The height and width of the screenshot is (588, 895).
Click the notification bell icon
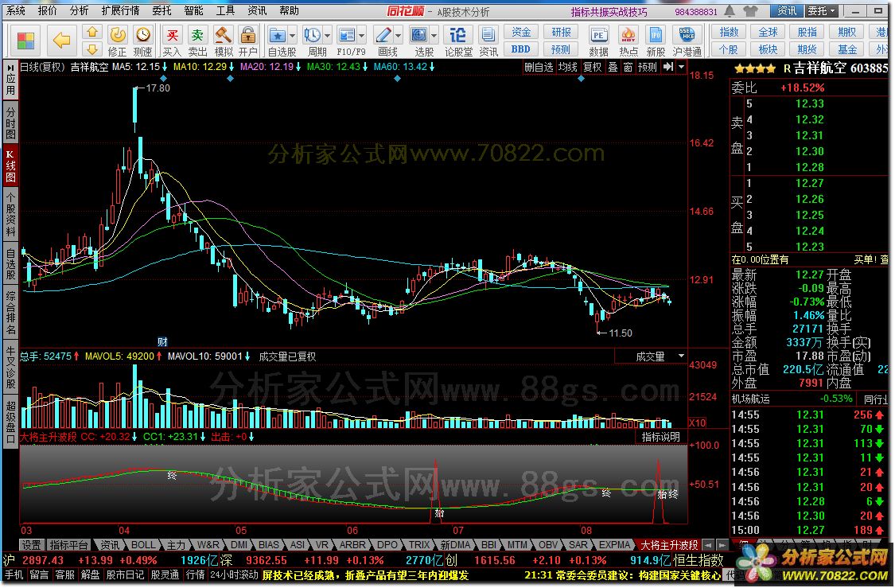click(730, 11)
